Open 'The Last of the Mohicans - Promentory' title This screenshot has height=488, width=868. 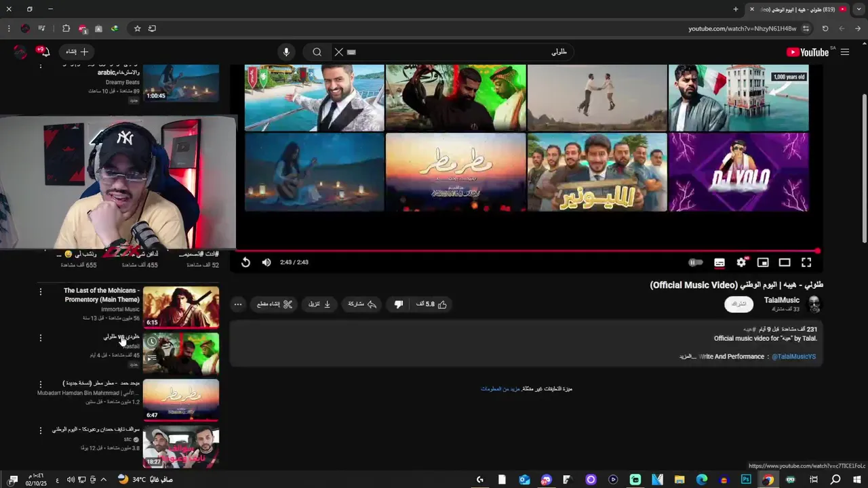[102, 295]
